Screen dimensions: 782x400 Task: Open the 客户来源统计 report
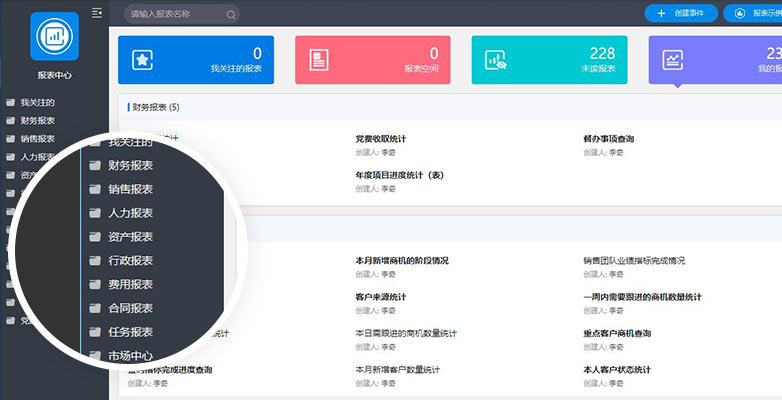(x=380, y=297)
